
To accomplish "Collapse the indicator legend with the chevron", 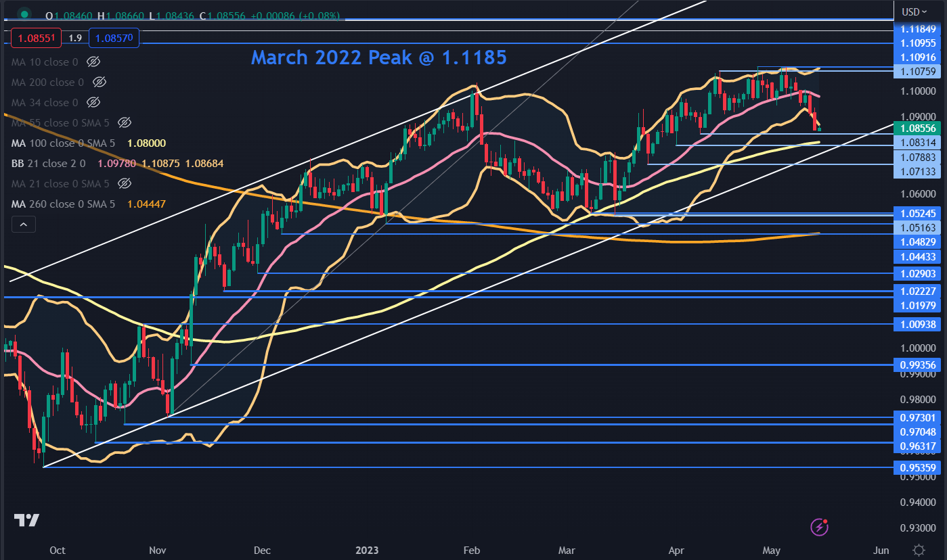I will [x=23, y=224].
